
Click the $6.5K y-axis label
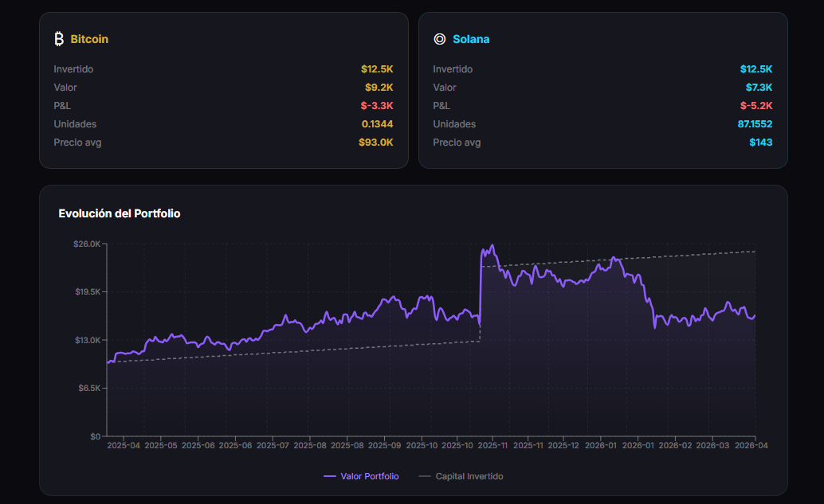click(89, 388)
